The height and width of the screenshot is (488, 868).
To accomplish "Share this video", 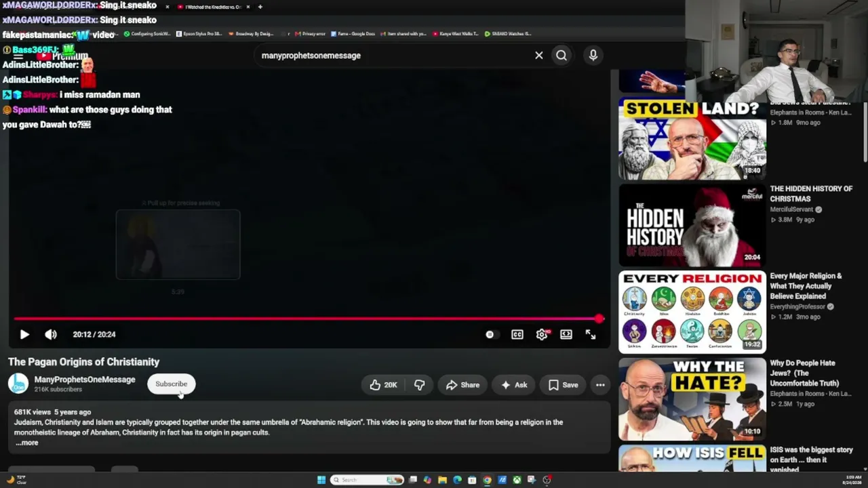I will pos(462,385).
